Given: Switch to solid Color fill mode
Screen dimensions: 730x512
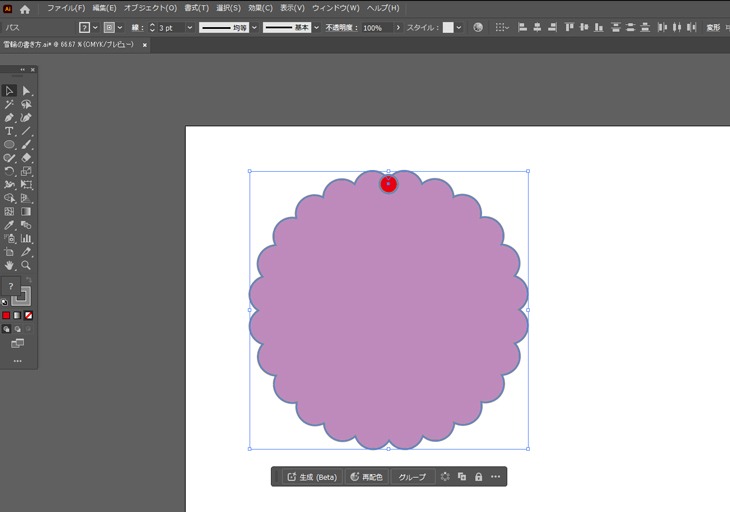Looking at the screenshot, I should pos(6,315).
